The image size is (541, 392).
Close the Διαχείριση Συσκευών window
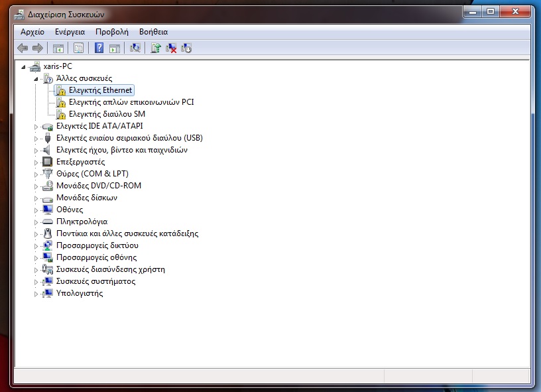[515, 12]
